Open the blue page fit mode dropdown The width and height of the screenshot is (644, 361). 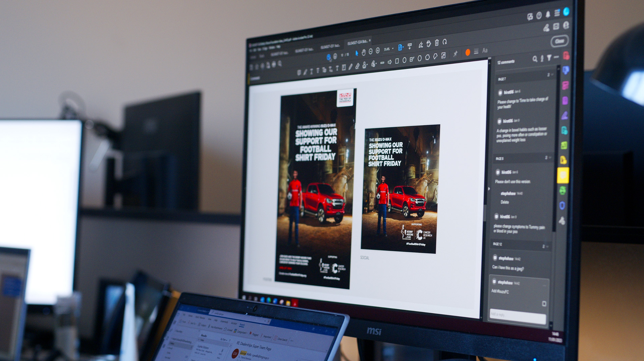point(400,47)
